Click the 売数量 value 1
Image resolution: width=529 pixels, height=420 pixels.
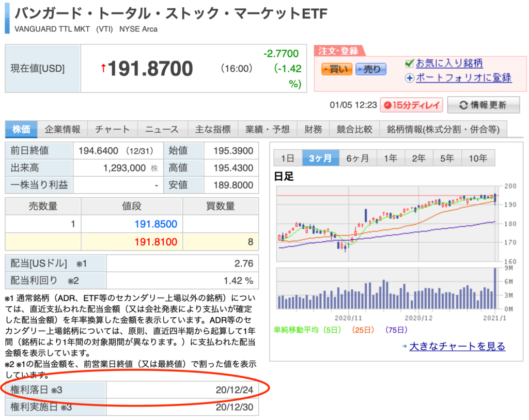[x=73, y=224]
